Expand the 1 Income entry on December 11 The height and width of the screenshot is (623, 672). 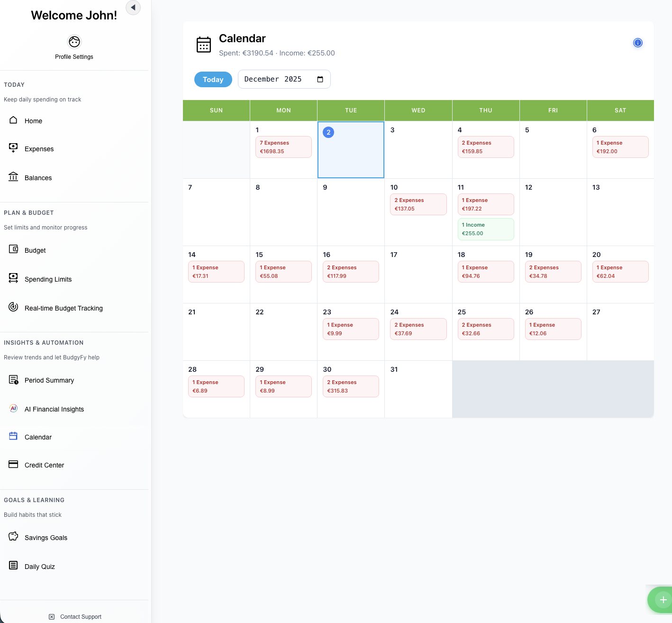[x=486, y=229]
